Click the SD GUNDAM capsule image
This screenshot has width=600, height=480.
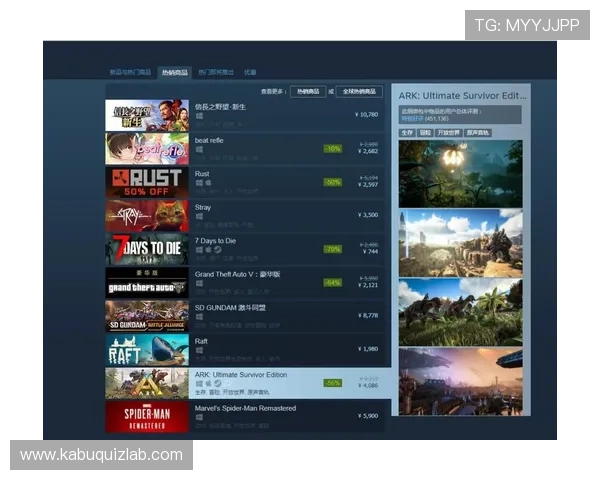(147, 316)
